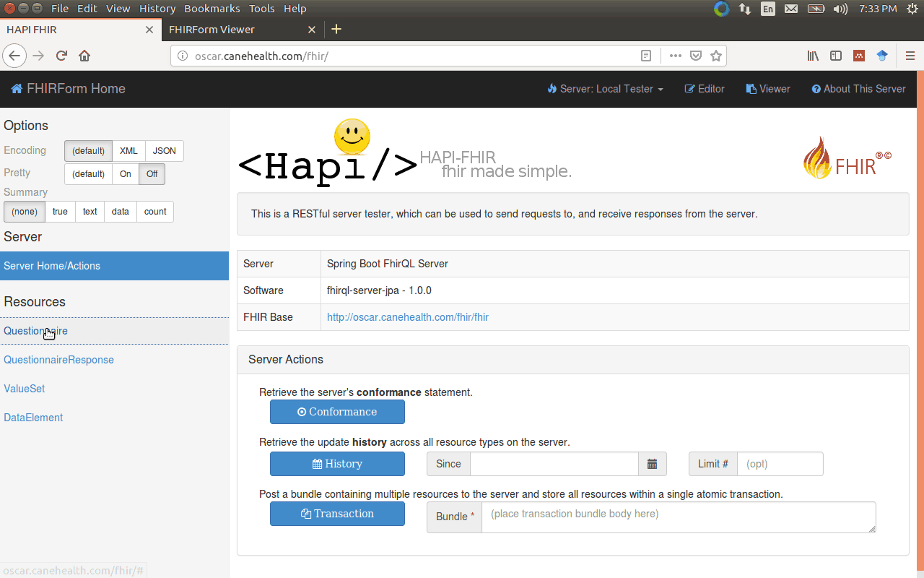Open the QuestionnaireResponse resource

pyautogui.click(x=114, y=360)
